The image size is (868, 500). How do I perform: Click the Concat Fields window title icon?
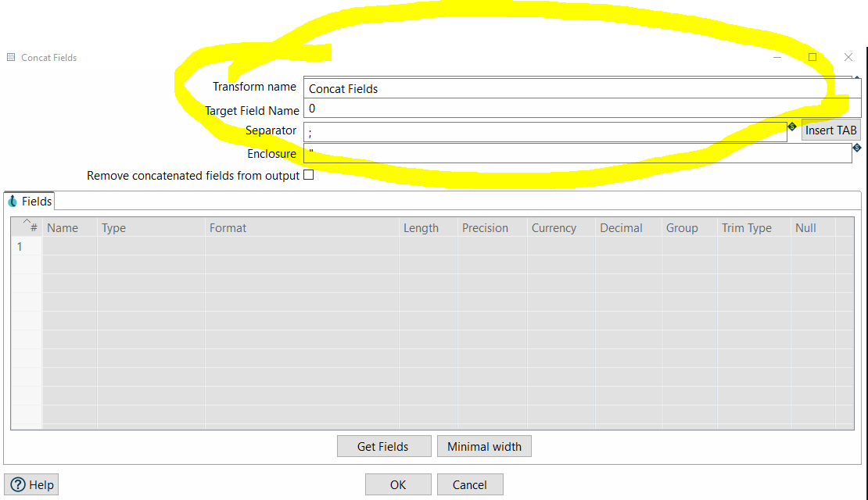click(10, 57)
